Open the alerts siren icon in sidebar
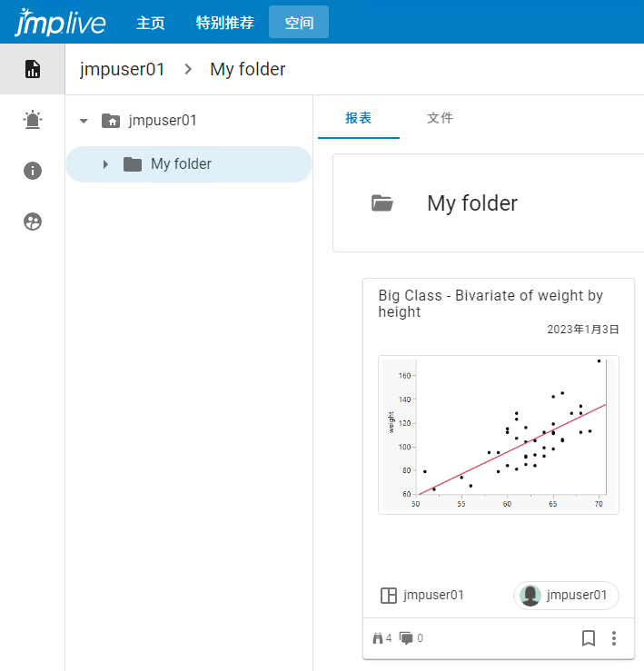Image resolution: width=644 pixels, height=671 pixels. (33, 120)
